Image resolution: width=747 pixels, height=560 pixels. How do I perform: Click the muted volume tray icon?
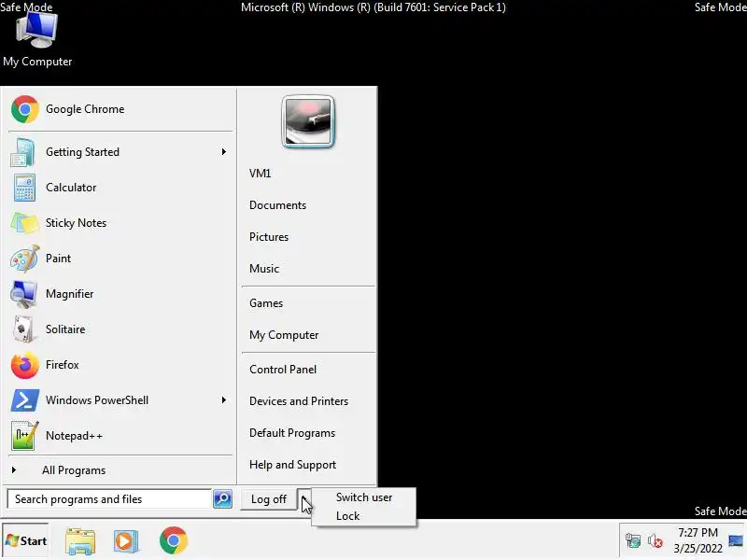point(655,541)
